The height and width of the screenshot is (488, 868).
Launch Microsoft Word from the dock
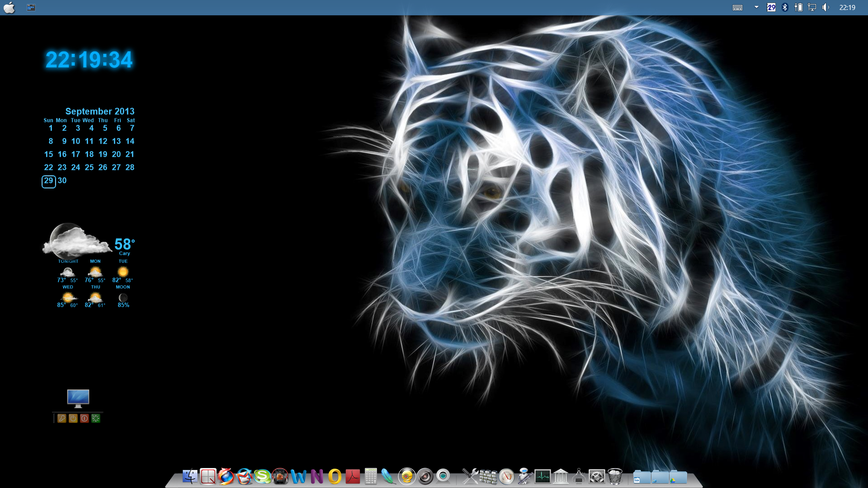298,476
